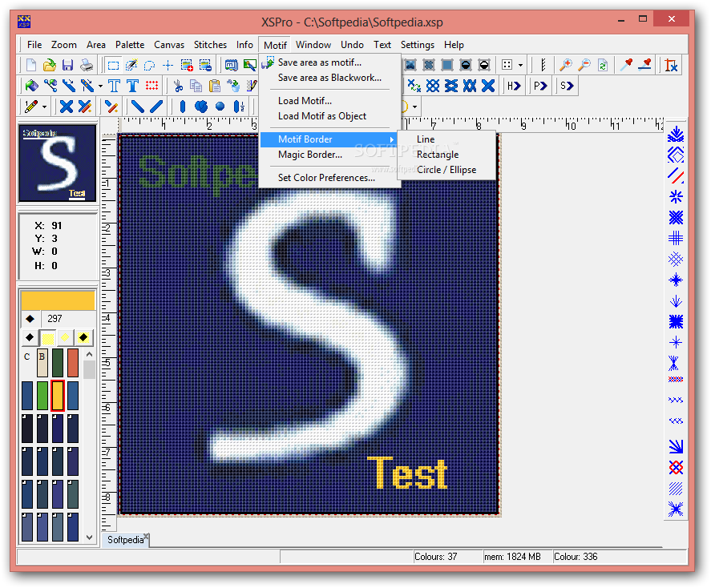Select the red eyedropper color picker
Viewport: 711px width, 588px height.
click(x=626, y=65)
